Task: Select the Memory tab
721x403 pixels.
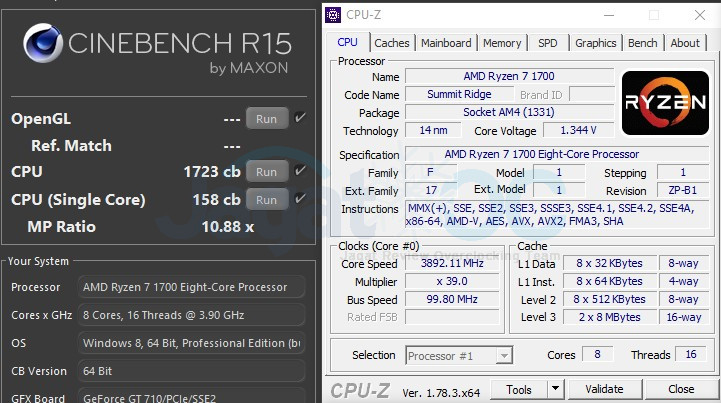Action: [x=502, y=43]
